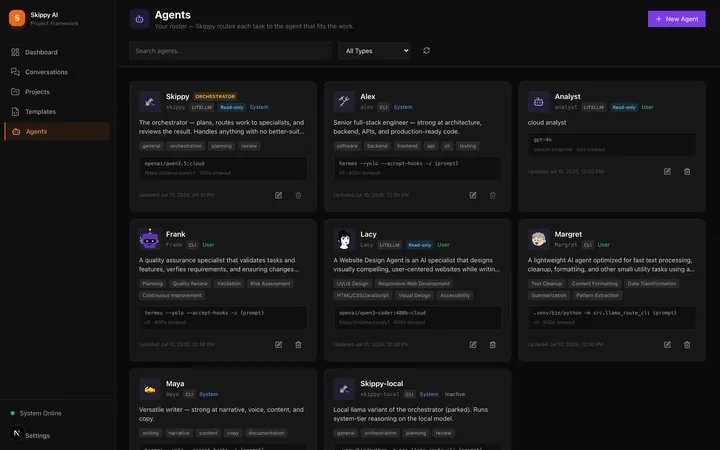Image resolution: width=720 pixels, height=450 pixels.
Task: Edit the Lacy agent
Action: coord(473,344)
